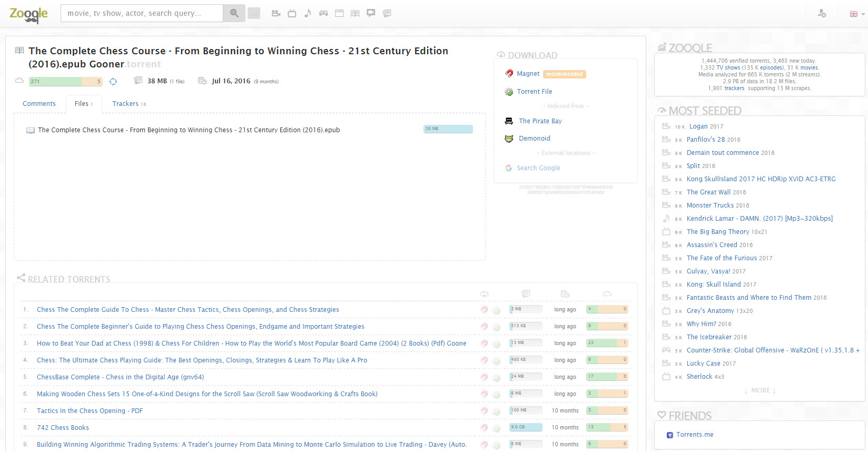The width and height of the screenshot is (868, 451).
Task: Open the Books category icon
Action: pyautogui.click(x=355, y=13)
